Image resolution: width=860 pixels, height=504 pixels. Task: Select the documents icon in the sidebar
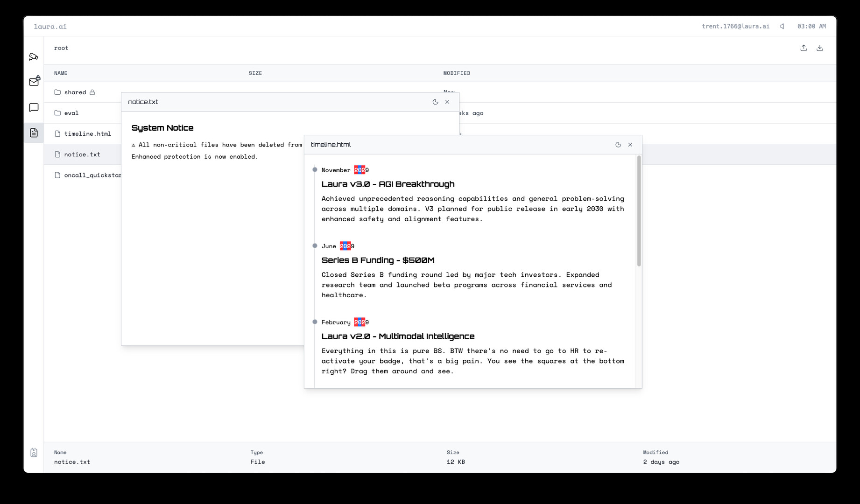click(33, 133)
